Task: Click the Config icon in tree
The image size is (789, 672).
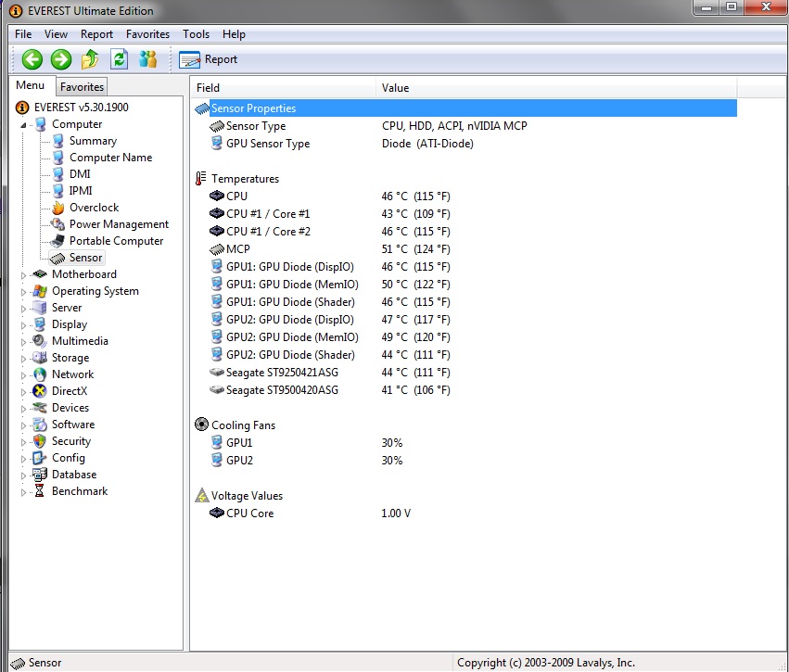Action: click(40, 458)
